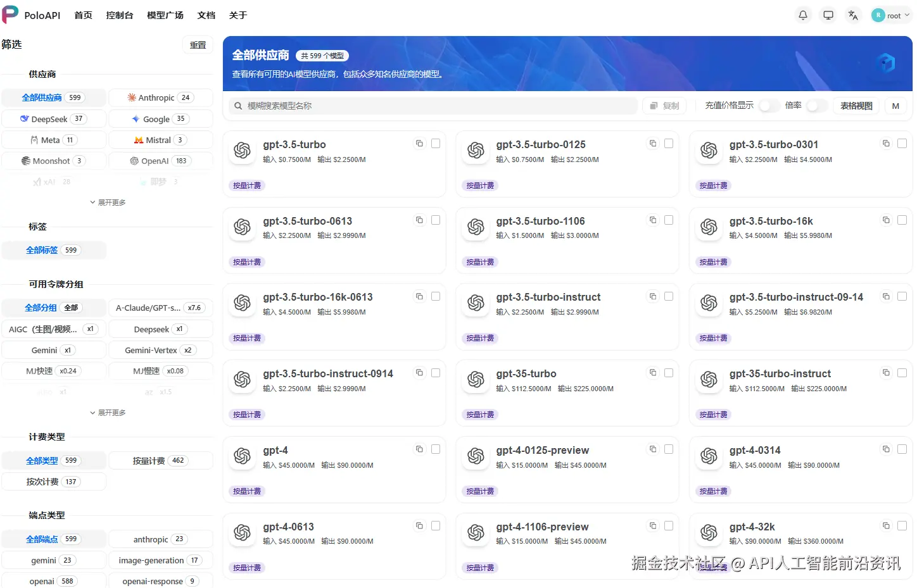Click the 重置 reset button
This screenshot has height=588, width=917.
coord(198,45)
